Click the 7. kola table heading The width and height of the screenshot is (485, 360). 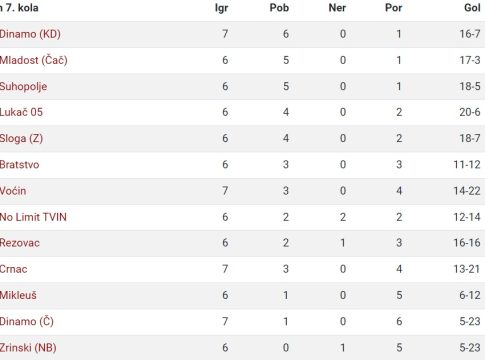[19, 8]
